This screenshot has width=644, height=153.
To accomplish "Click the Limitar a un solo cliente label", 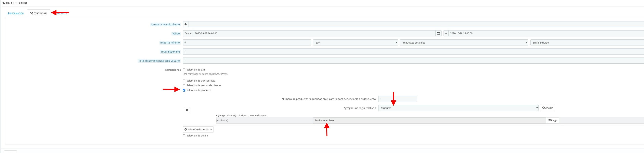I will (x=165, y=24).
